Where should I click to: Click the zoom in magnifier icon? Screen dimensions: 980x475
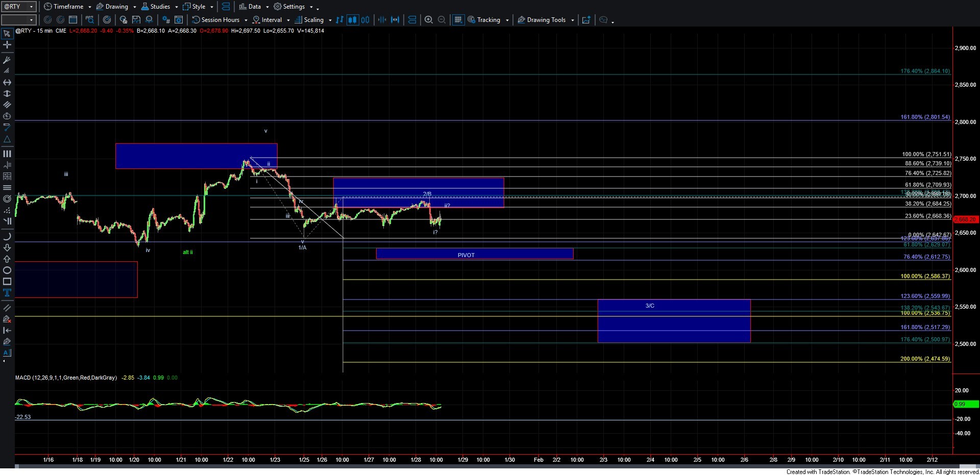click(429, 20)
